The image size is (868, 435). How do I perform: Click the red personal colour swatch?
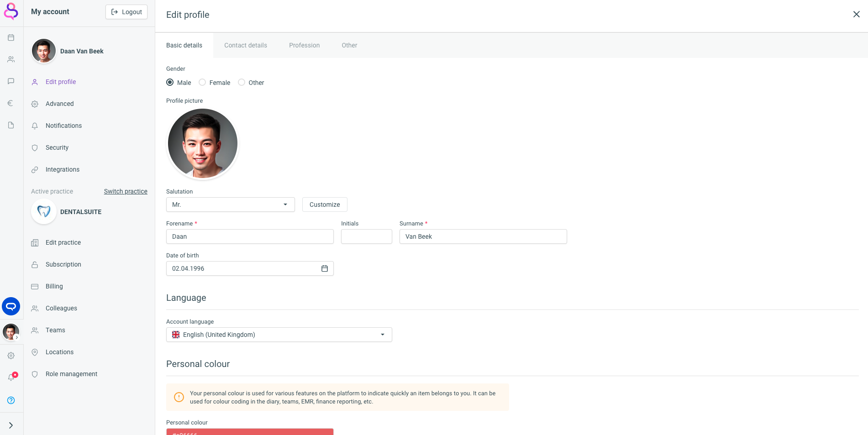[250, 431]
